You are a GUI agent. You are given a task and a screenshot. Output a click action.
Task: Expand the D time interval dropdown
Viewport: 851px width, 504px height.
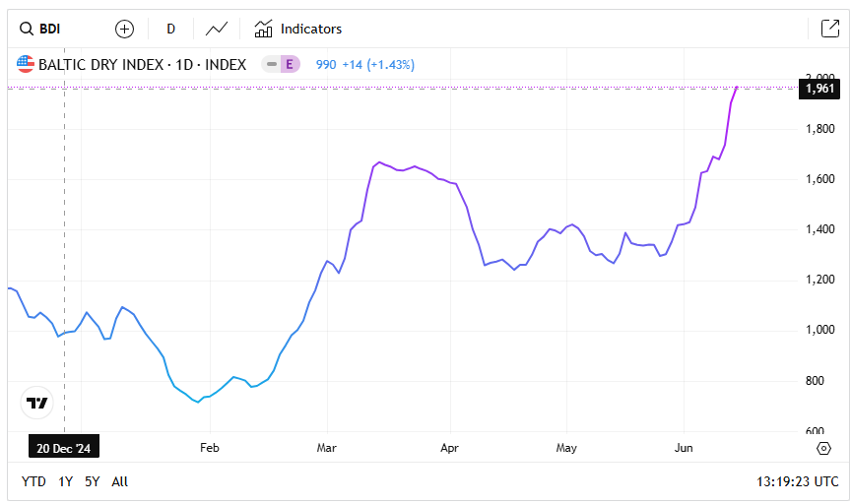(x=170, y=29)
